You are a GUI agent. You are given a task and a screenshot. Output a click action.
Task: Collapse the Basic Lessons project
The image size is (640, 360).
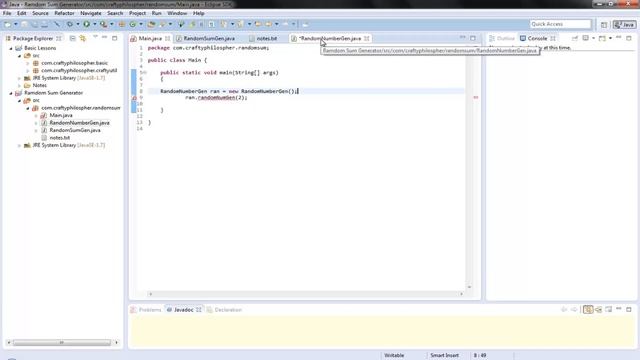(11, 48)
